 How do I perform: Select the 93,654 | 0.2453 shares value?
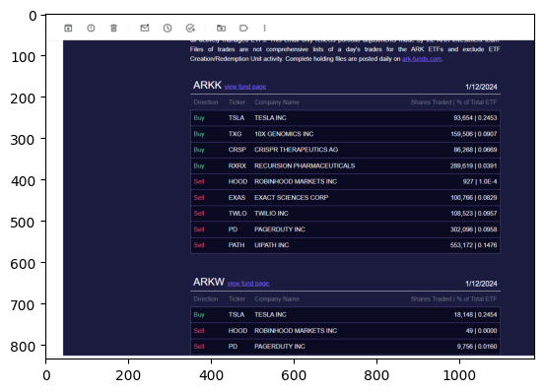[x=475, y=118]
